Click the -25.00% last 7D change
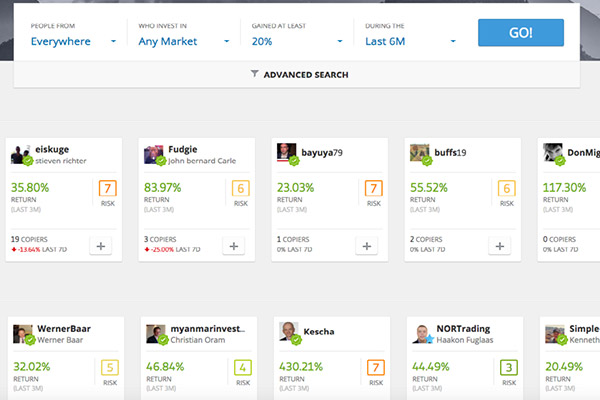This screenshot has height=400, width=600. [x=159, y=249]
